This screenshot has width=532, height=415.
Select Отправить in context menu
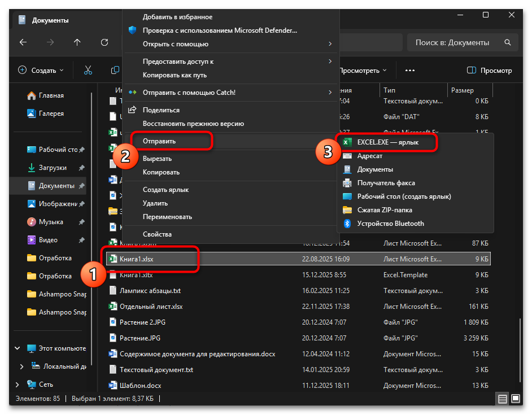[231, 141]
